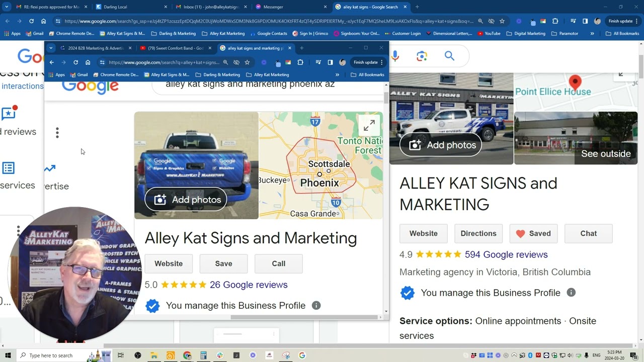Click See outside street view thumbnail
The width and height of the screenshot is (644, 362).
pos(576,138)
